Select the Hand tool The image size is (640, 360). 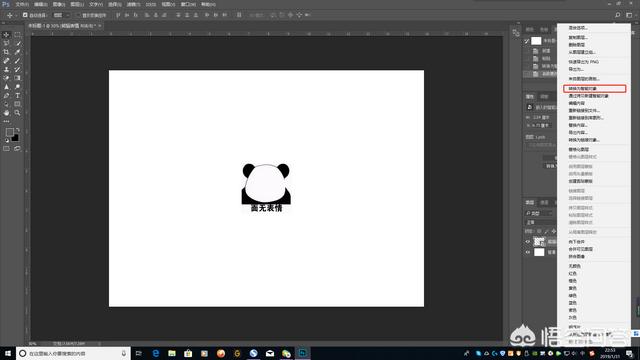(x=6, y=113)
